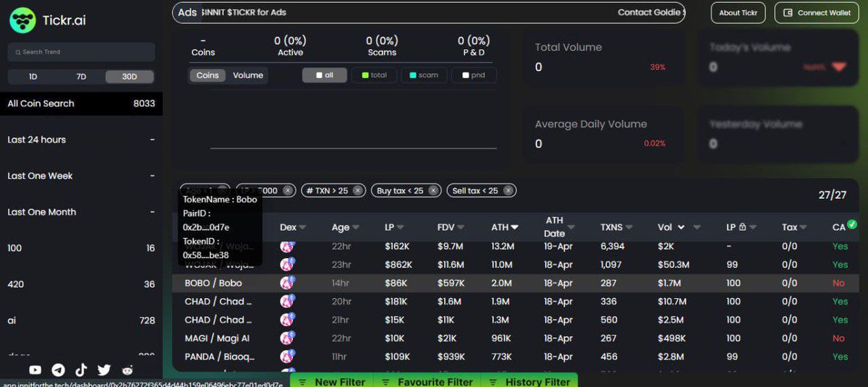
Task: Click the Dex icon in MAGI row
Action: 287,338
